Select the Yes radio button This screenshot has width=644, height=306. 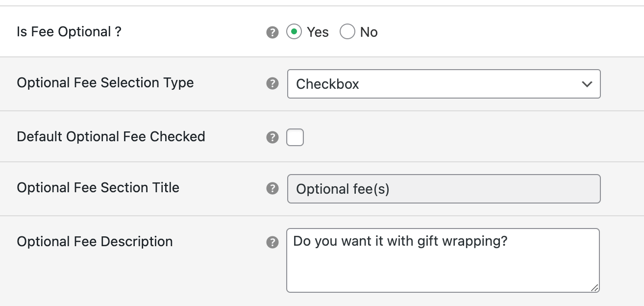pos(294,31)
